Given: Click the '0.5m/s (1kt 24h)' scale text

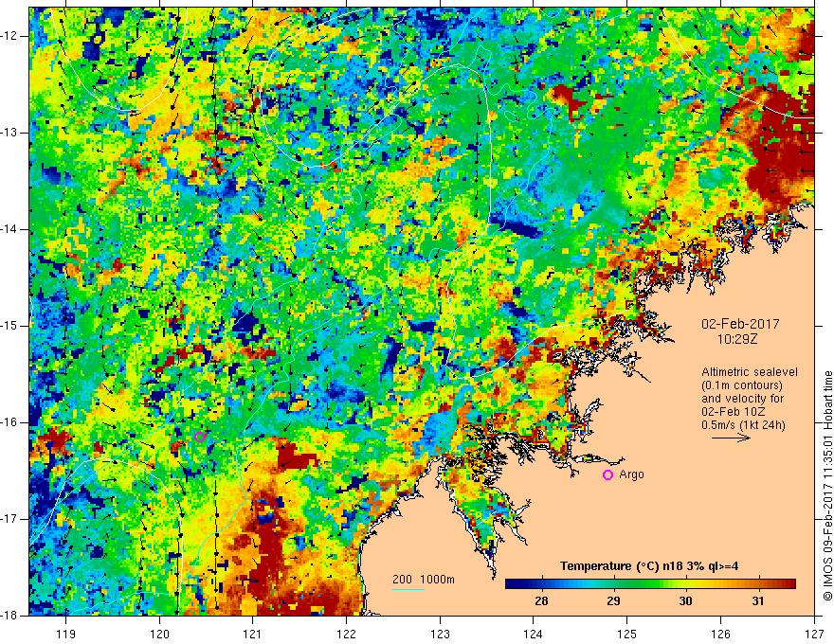Looking at the screenshot, I should click(x=744, y=425).
